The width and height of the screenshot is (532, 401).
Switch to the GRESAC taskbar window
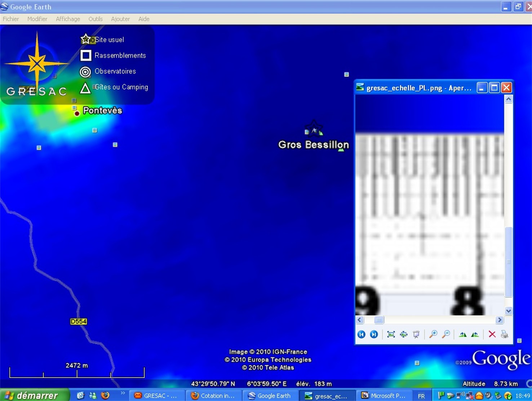pos(157,396)
